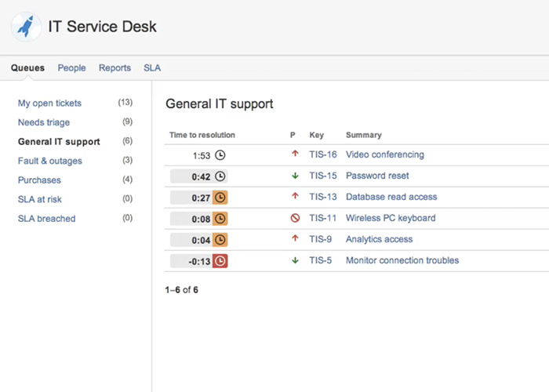Viewport: 549px width, 392px height.
Task: Click the red clock icon for TIS-5
Action: [x=220, y=260]
